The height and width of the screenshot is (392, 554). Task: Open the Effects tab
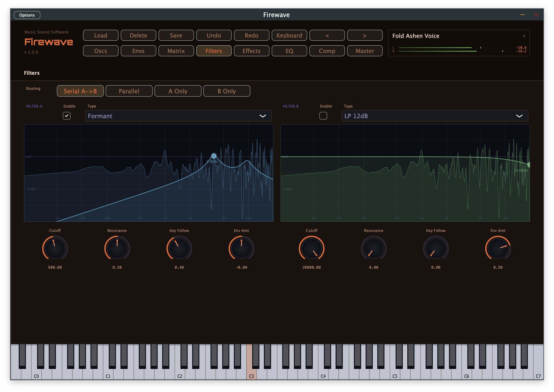pos(251,51)
